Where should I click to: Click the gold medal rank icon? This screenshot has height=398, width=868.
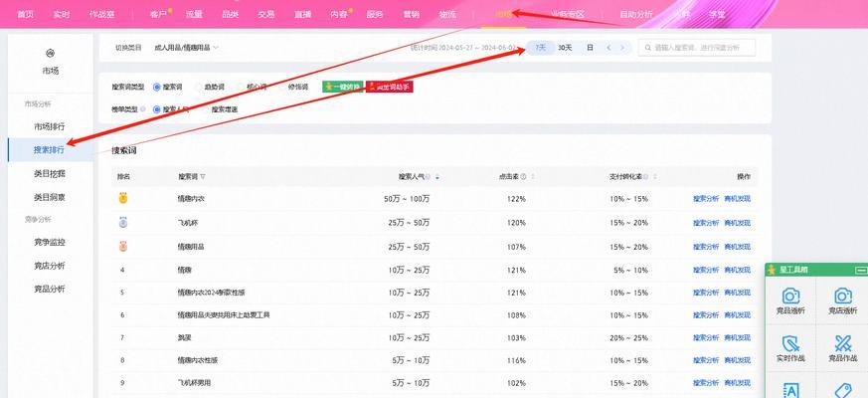coord(123,198)
